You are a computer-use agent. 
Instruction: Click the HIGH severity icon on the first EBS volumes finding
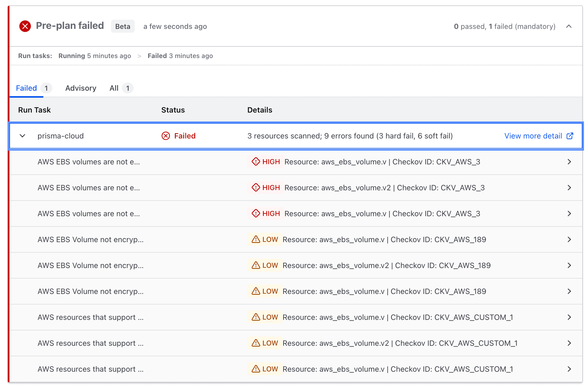point(256,161)
